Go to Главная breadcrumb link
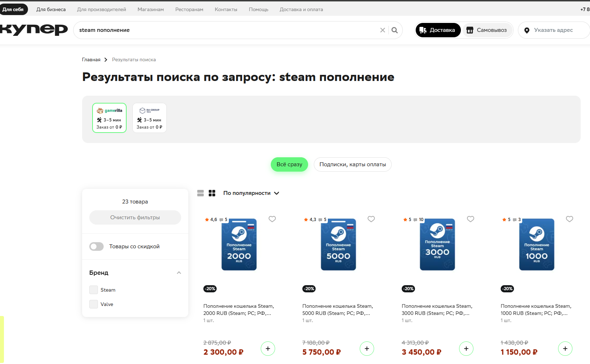The image size is (590, 364). click(91, 60)
